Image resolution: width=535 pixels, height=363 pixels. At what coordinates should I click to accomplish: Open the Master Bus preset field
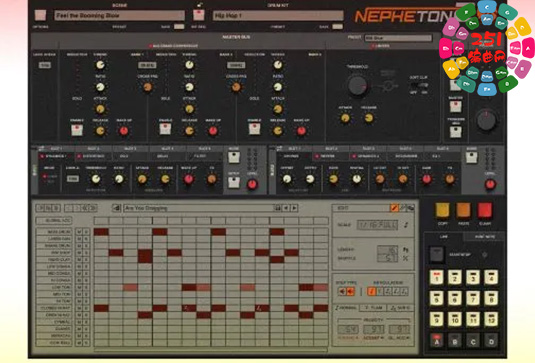click(398, 38)
